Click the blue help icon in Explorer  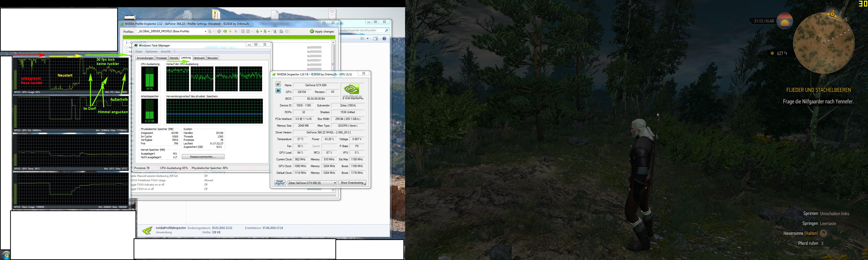click(384, 39)
